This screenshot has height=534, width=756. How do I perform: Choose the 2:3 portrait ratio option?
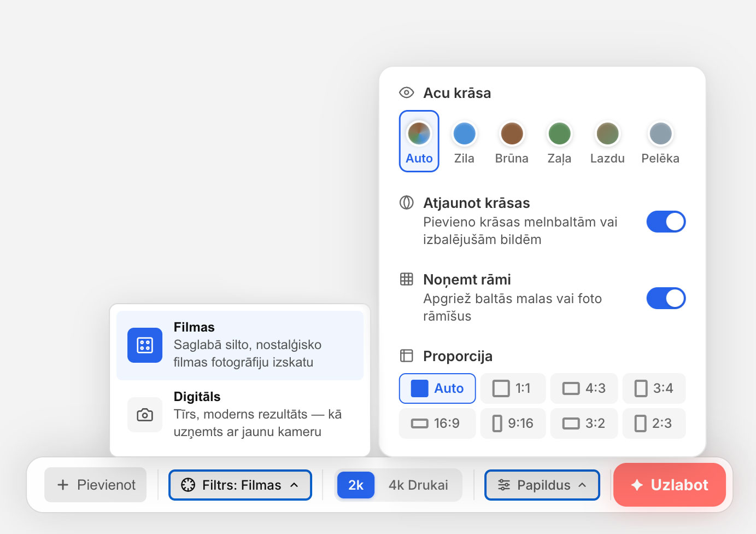[654, 423]
